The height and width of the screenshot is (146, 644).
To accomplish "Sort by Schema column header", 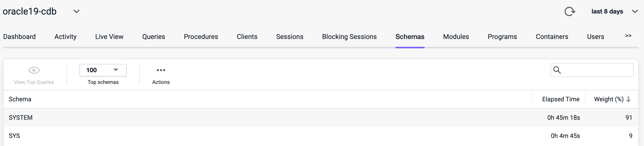I will pos(20,99).
